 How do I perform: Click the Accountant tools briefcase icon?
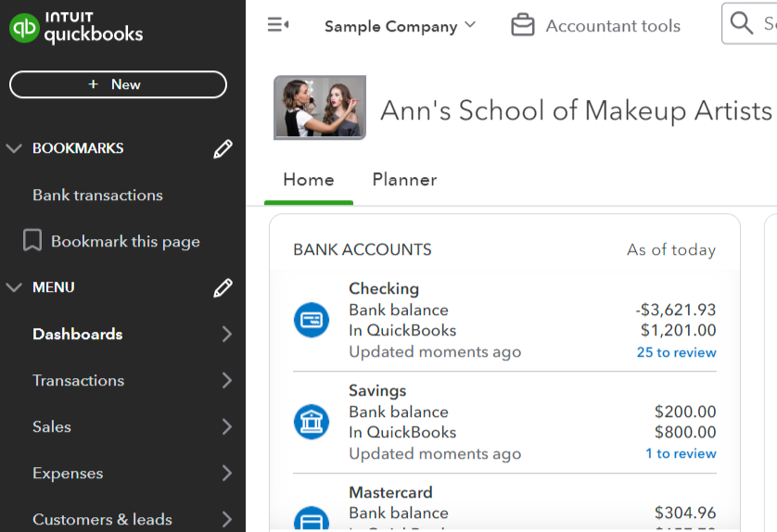click(523, 25)
